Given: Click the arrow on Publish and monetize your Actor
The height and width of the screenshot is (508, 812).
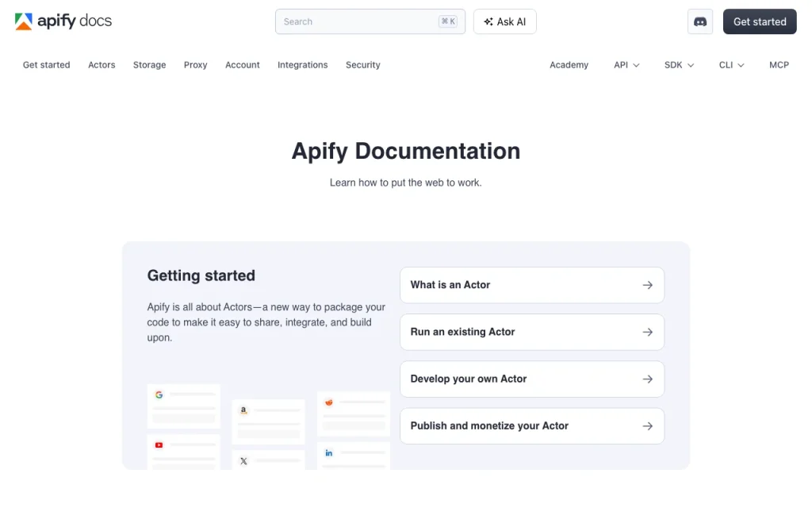Looking at the screenshot, I should (647, 426).
